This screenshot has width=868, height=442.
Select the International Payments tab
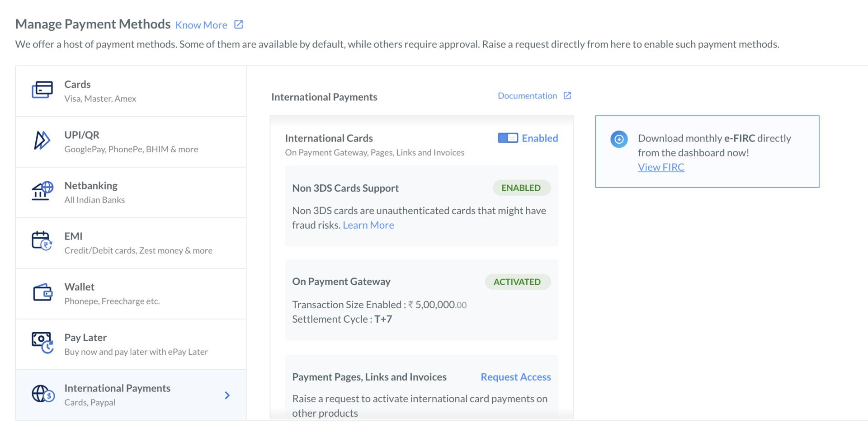pos(131,395)
